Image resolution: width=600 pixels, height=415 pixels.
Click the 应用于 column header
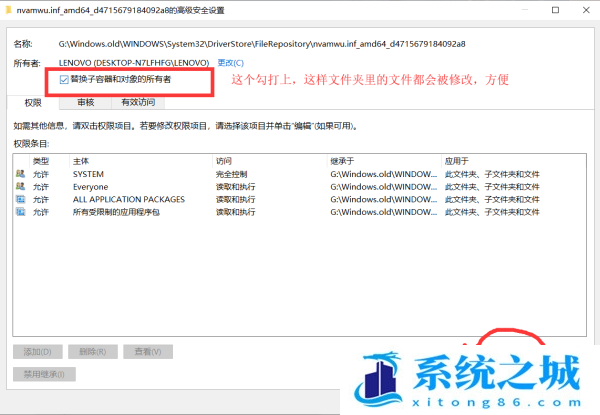click(458, 160)
